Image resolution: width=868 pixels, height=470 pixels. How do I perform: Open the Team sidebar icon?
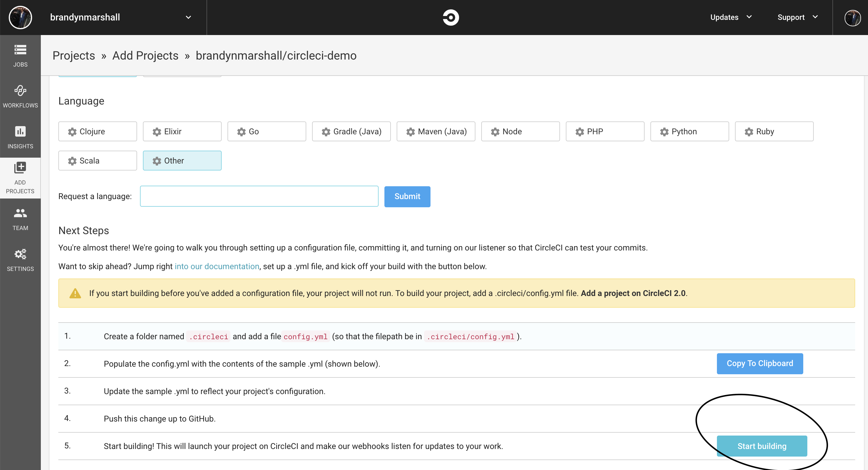click(20, 213)
